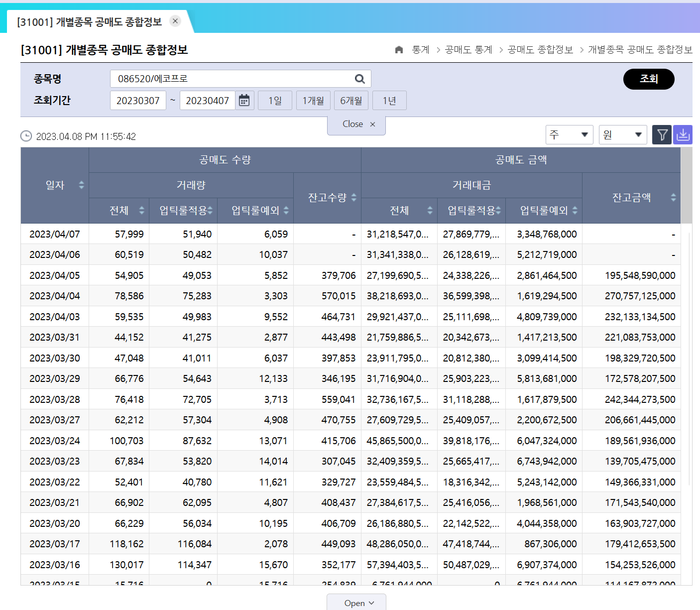Sort the 잔고수량 column header arrows
This screenshot has height=610, width=700.
coord(353,197)
